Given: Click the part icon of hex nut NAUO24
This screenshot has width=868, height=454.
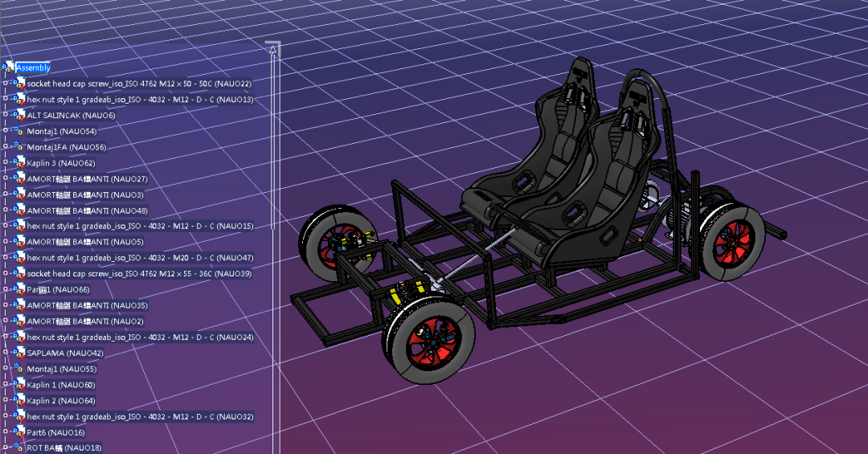Looking at the screenshot, I should (18, 337).
